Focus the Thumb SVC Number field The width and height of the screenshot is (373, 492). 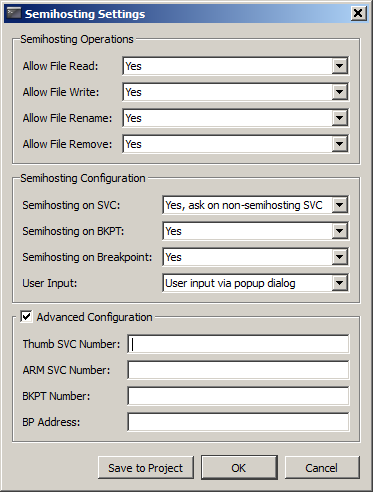[x=238, y=344]
